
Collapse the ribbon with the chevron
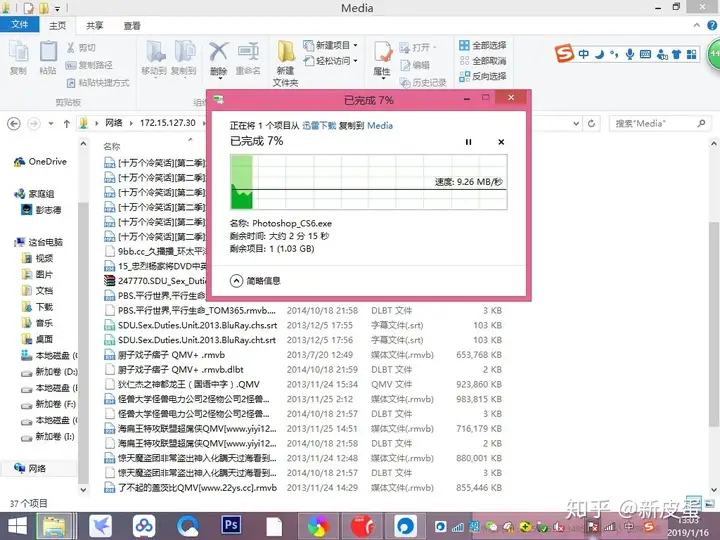click(x=697, y=26)
